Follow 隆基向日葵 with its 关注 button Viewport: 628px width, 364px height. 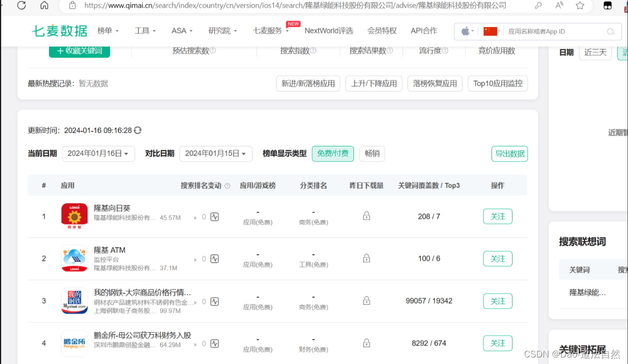coord(497,217)
